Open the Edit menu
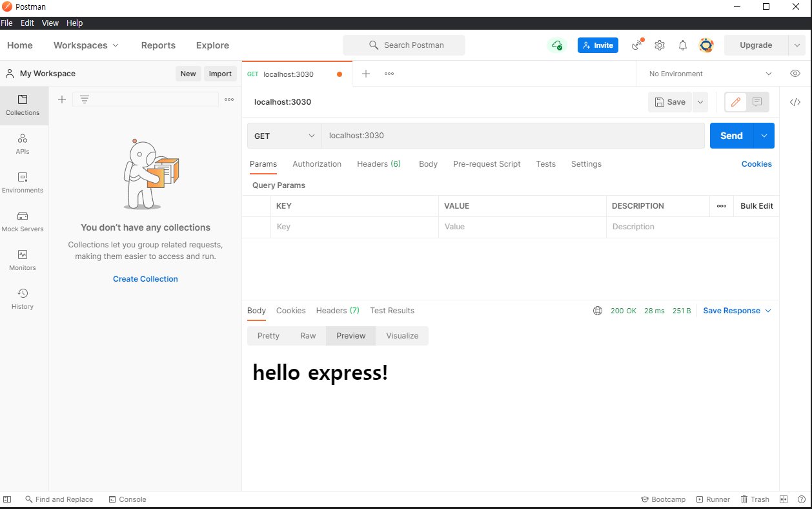Screen dimensions: 812x509 [x=27, y=23]
